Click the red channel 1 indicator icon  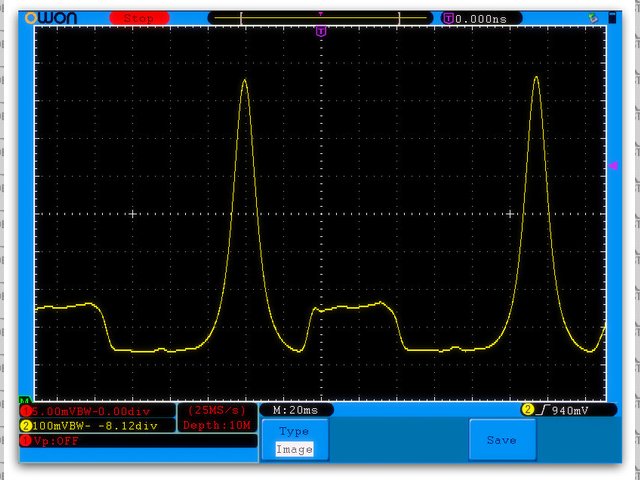pos(25,411)
